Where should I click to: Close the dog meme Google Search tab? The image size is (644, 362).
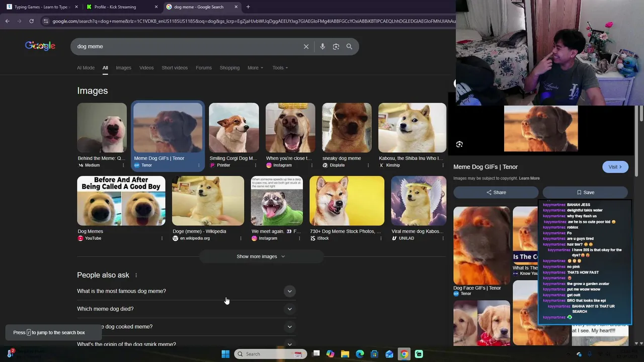tap(235, 7)
